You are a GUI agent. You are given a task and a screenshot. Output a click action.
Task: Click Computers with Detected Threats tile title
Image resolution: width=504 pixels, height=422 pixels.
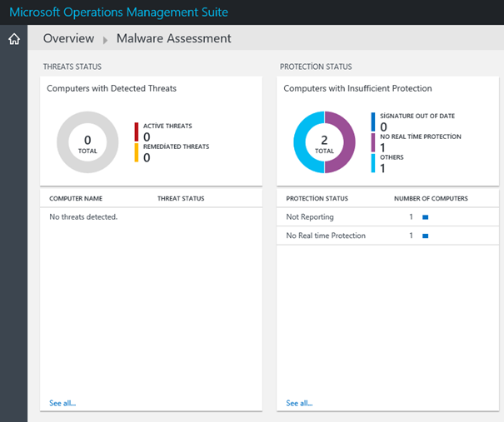(x=112, y=88)
